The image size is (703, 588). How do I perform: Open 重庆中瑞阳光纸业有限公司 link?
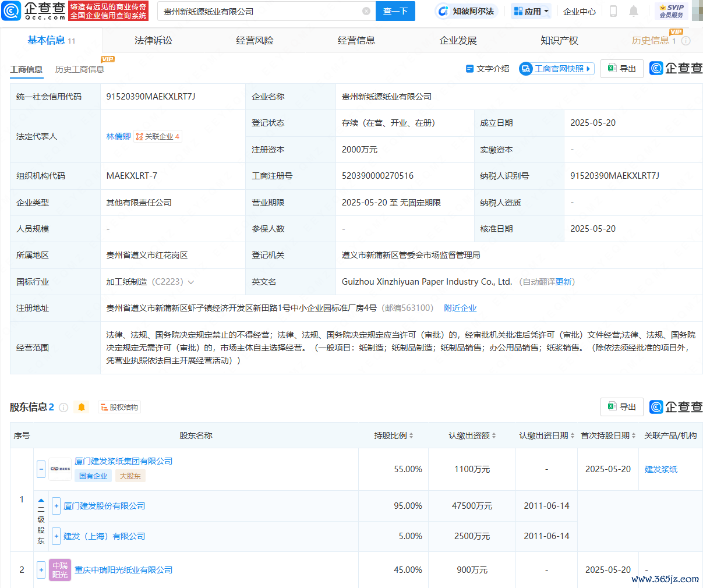(123, 570)
